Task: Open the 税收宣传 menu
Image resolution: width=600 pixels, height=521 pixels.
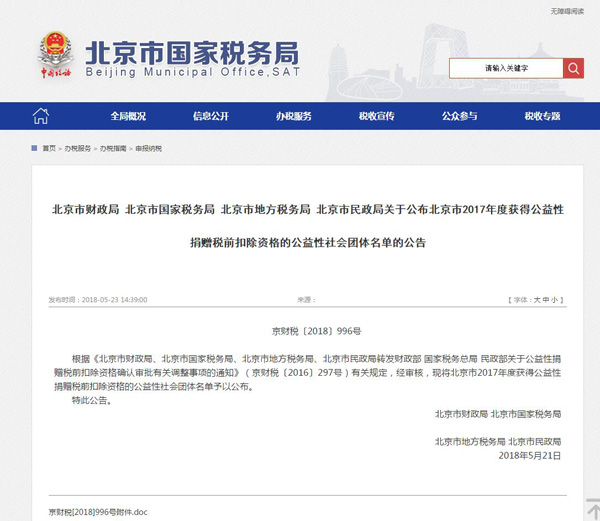Action: tap(377, 116)
